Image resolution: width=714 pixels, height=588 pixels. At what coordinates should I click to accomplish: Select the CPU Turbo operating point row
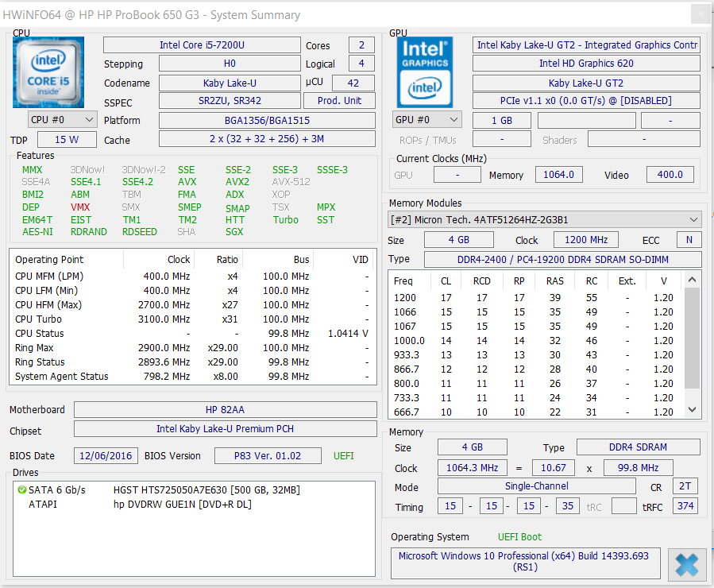coord(193,319)
